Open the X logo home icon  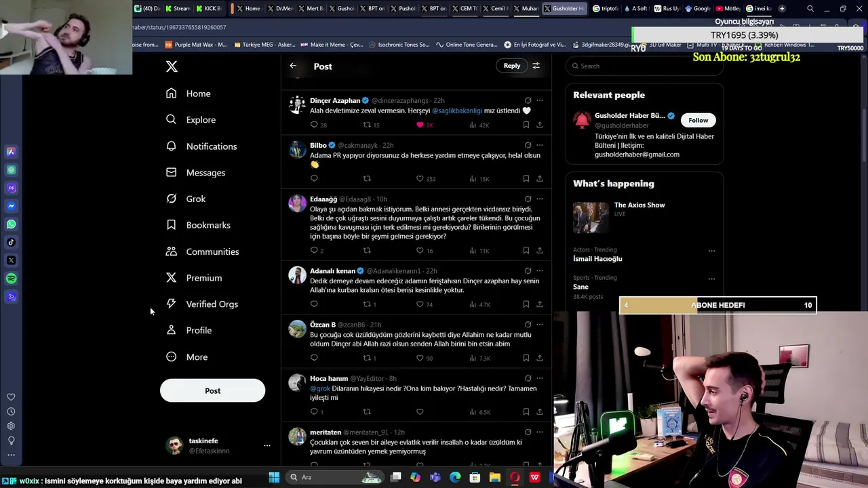(172, 66)
